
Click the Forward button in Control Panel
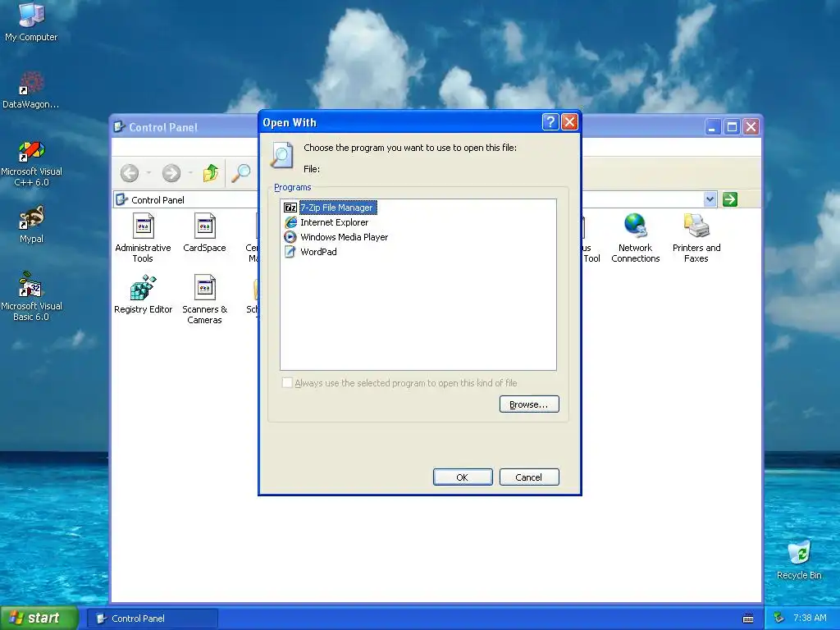click(171, 173)
